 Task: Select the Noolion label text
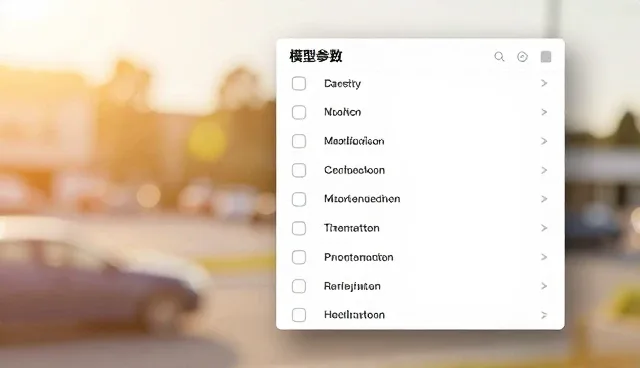(x=342, y=112)
